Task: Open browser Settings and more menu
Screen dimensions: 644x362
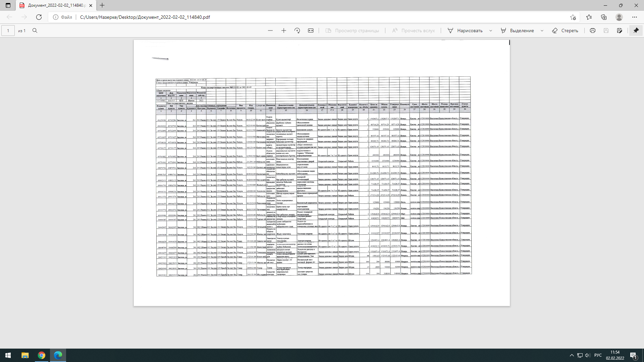Action: tap(635, 17)
